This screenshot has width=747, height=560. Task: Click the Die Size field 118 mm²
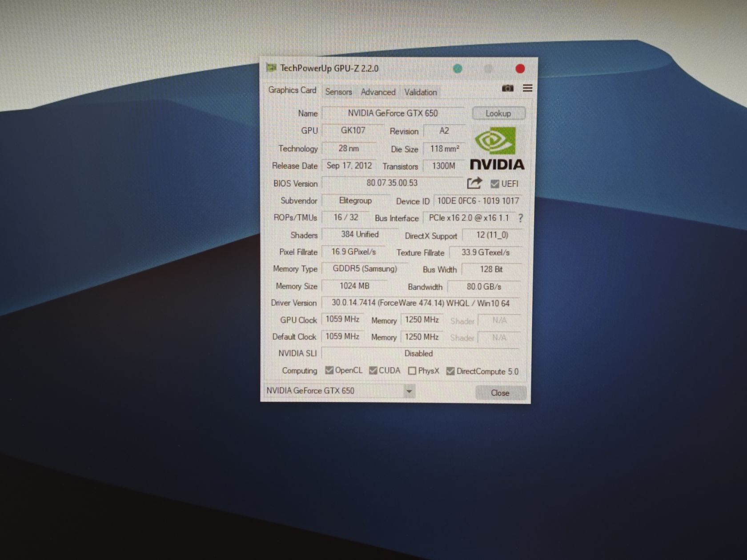point(444,149)
